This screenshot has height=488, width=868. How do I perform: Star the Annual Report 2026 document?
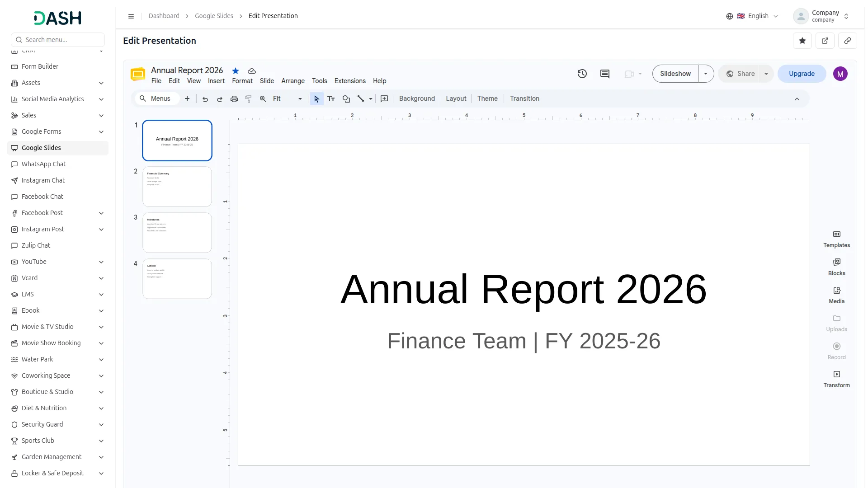236,70
